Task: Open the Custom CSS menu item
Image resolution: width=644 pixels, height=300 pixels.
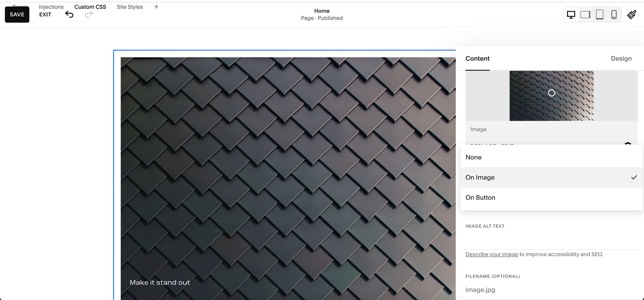Action: pyautogui.click(x=90, y=6)
